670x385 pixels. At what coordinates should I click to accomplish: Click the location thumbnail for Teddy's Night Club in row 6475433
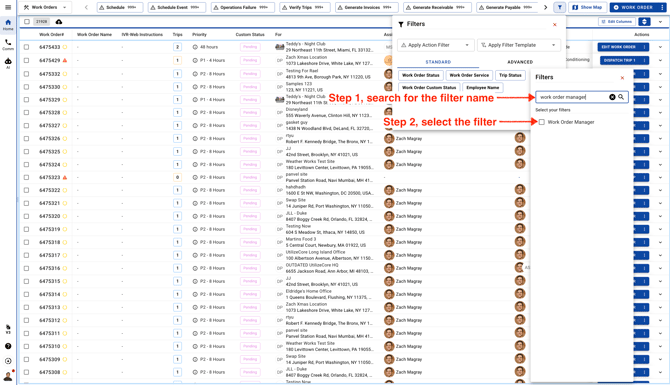279,47
